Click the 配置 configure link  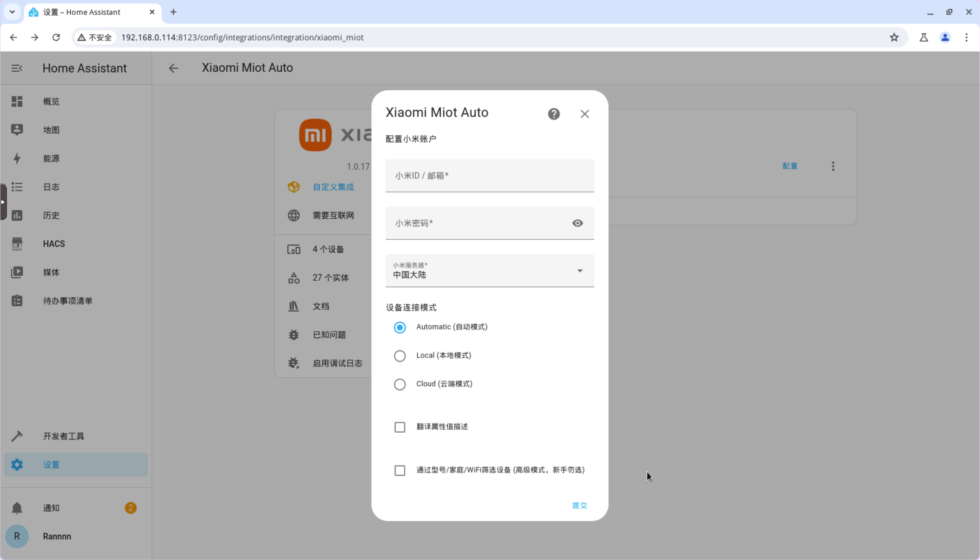pyautogui.click(x=790, y=166)
